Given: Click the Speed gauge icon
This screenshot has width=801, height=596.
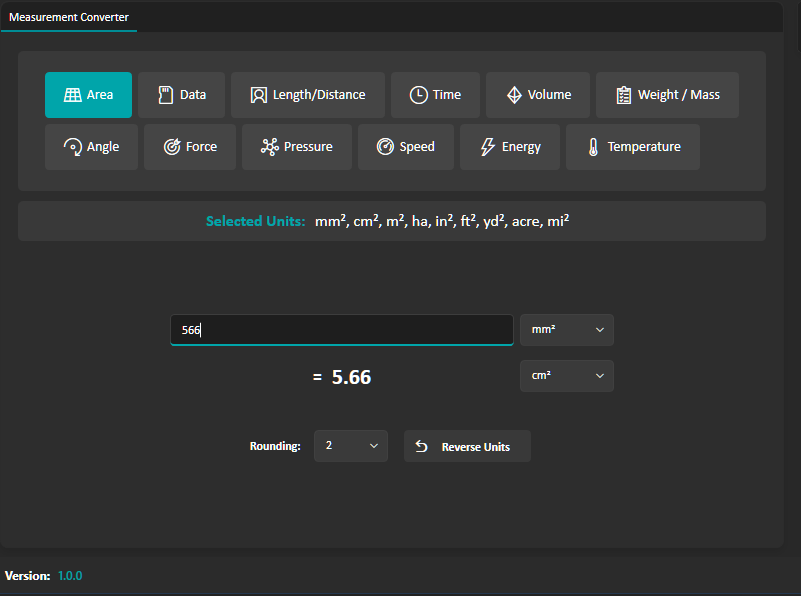Looking at the screenshot, I should click(x=386, y=147).
